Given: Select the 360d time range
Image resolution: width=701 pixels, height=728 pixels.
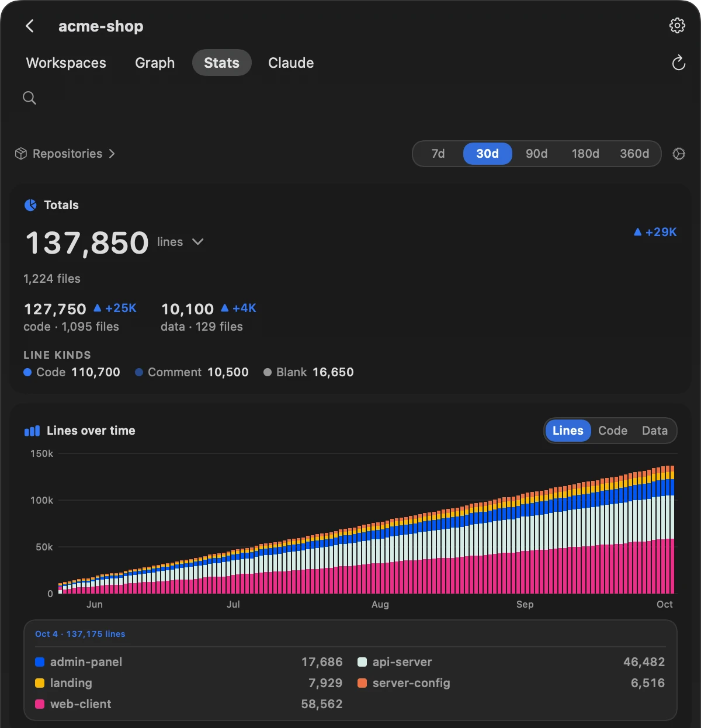Looking at the screenshot, I should pyautogui.click(x=634, y=154).
